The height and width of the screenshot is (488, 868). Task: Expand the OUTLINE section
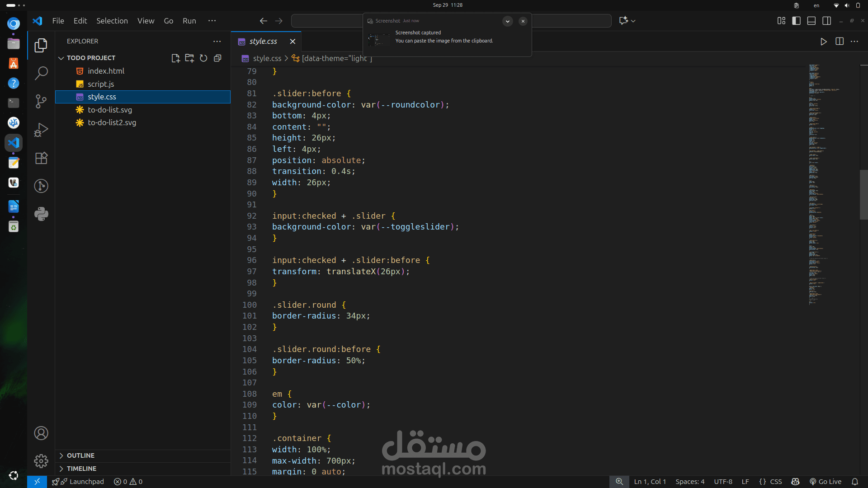tap(80, 455)
